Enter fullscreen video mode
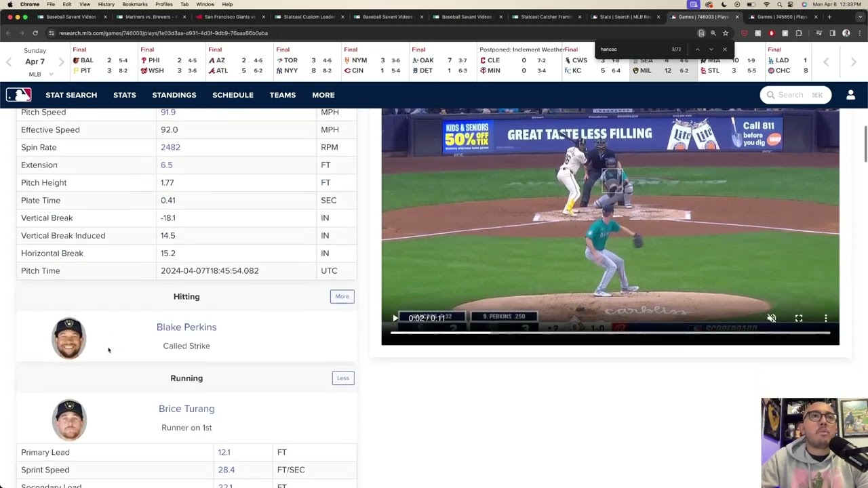The image size is (868, 488). pyautogui.click(x=799, y=318)
